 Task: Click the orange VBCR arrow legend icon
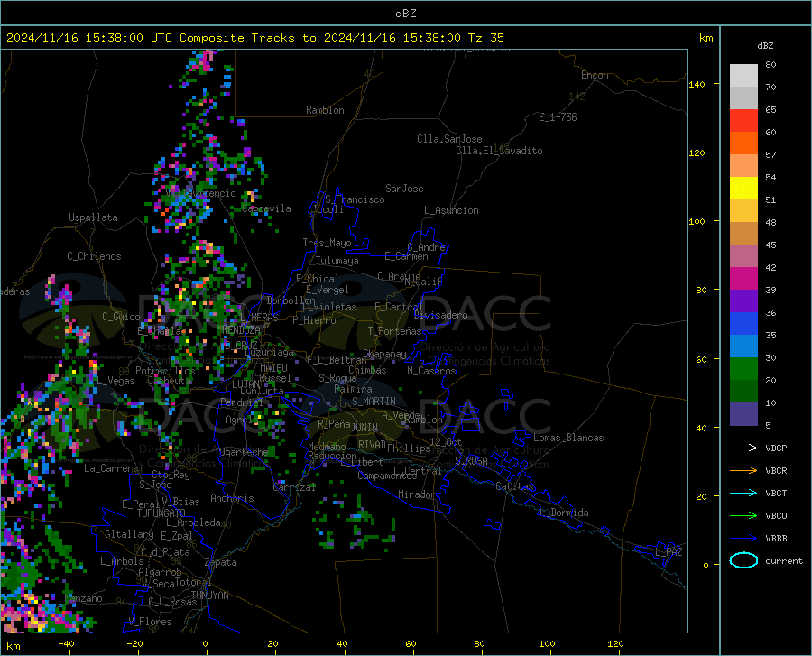click(x=743, y=471)
